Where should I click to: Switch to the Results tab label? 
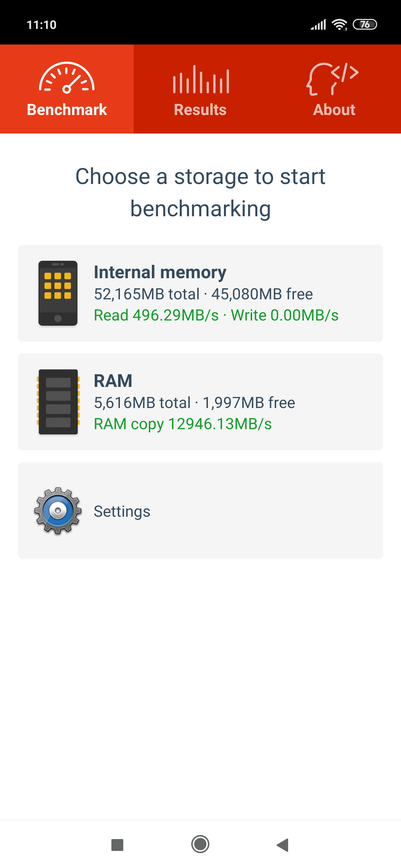point(200,110)
